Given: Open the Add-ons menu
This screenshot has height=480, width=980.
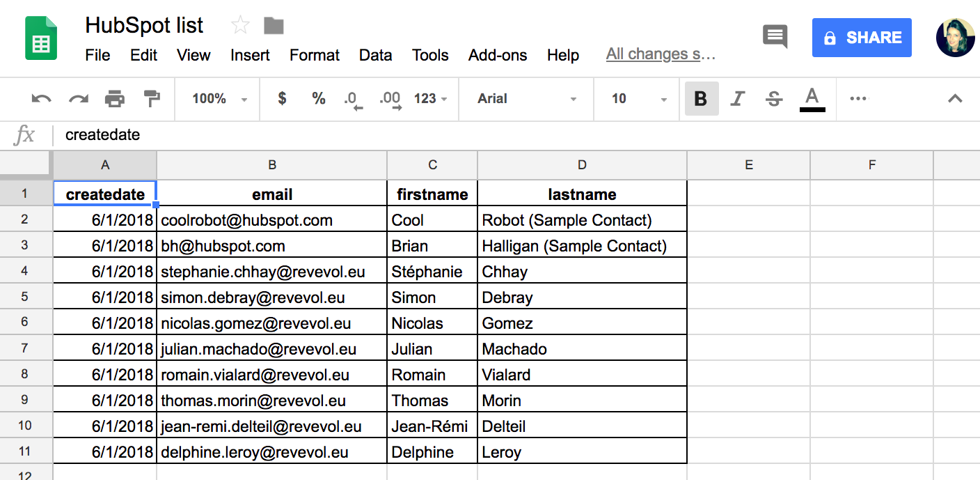Looking at the screenshot, I should point(498,55).
